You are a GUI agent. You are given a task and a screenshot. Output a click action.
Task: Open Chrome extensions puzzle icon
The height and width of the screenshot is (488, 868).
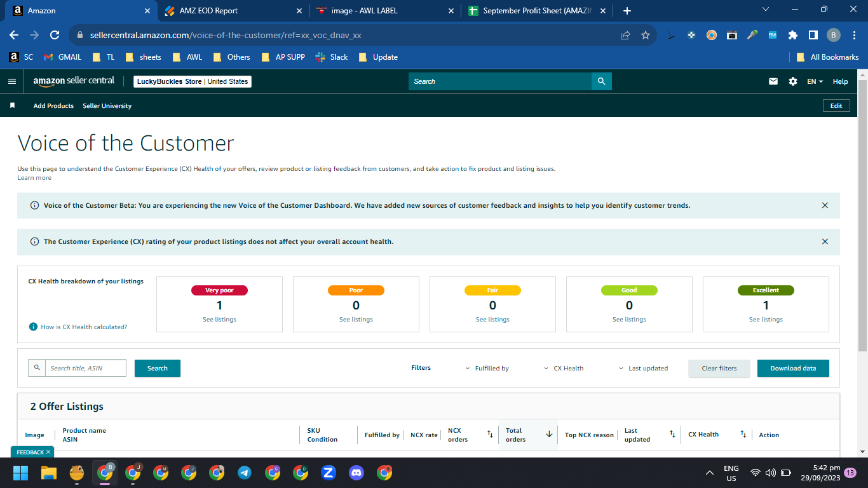pyautogui.click(x=792, y=36)
